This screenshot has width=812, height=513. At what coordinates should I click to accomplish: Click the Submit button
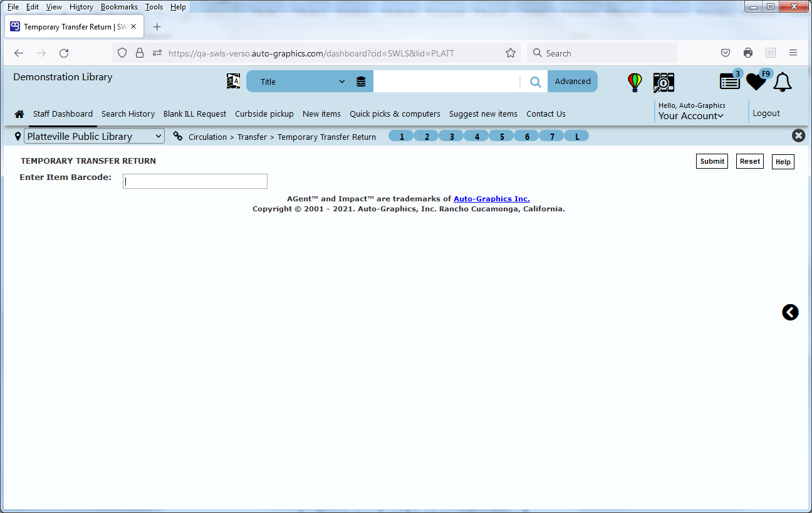click(712, 161)
